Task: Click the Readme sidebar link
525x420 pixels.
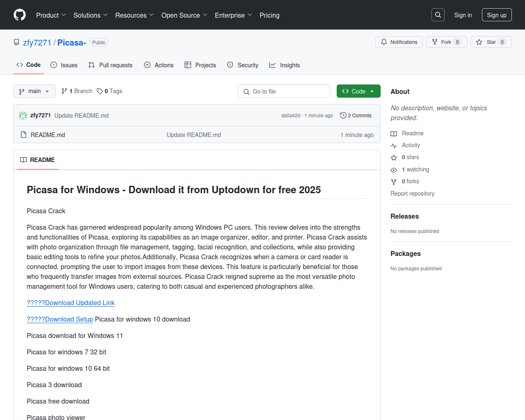Action: (x=413, y=133)
